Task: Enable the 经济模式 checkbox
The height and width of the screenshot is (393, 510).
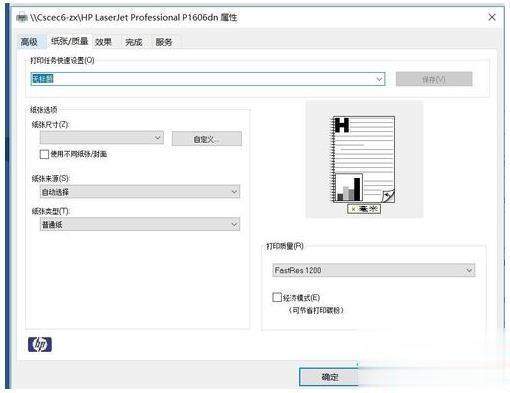Action: tap(277, 297)
